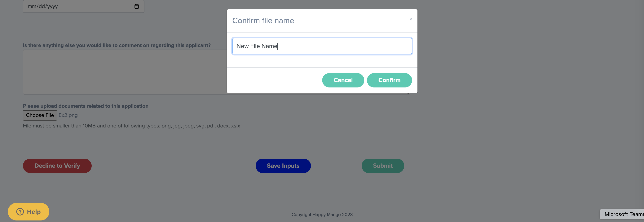Submit the verification form
The width and height of the screenshot is (644, 222).
click(382, 166)
